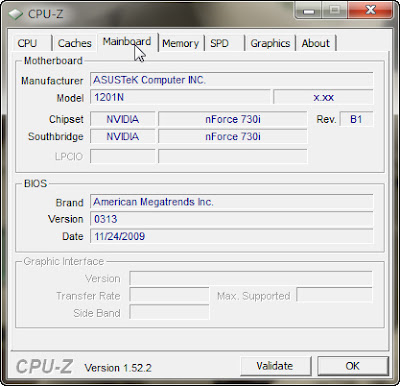Click the empty LPCIO vendor field
400x386 pixels.
point(122,156)
